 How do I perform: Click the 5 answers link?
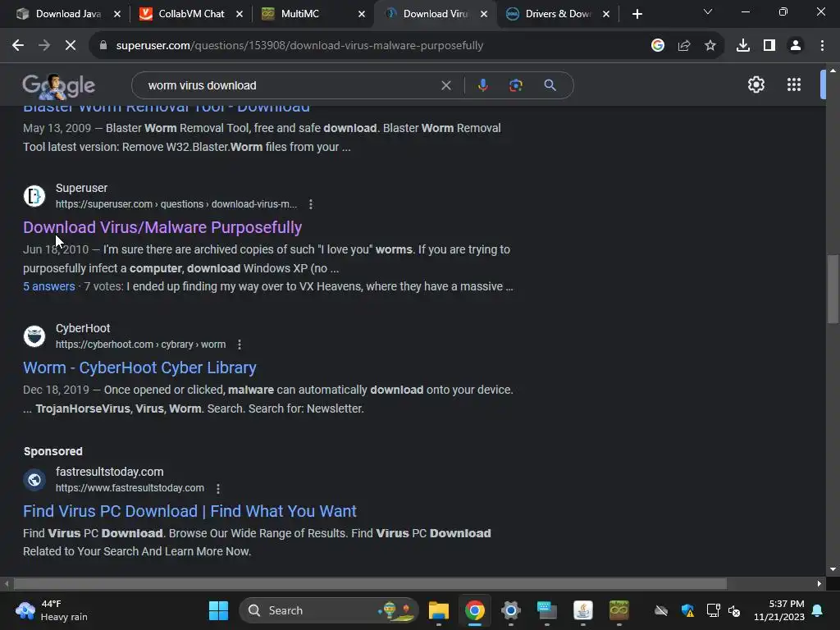pos(48,286)
